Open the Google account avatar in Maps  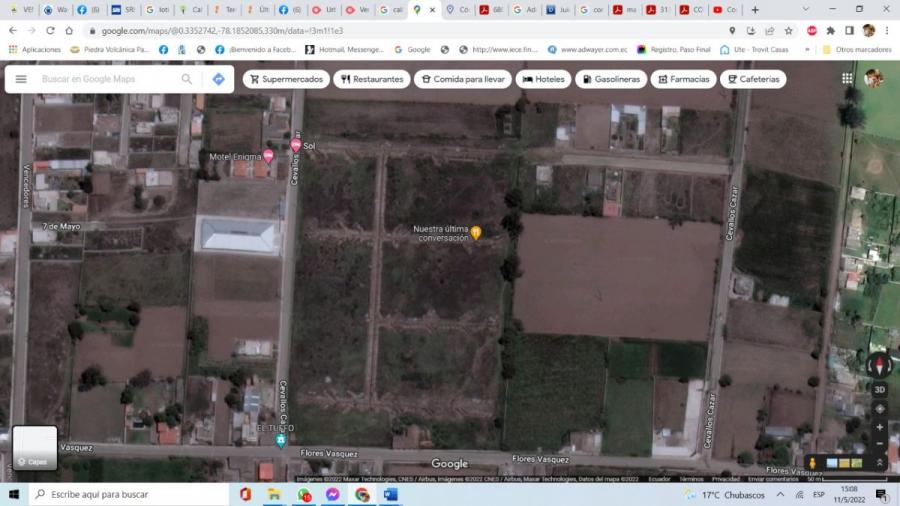coord(874,79)
